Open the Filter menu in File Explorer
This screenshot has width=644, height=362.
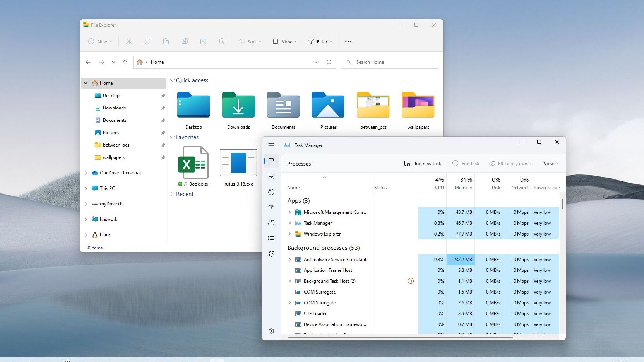click(320, 42)
